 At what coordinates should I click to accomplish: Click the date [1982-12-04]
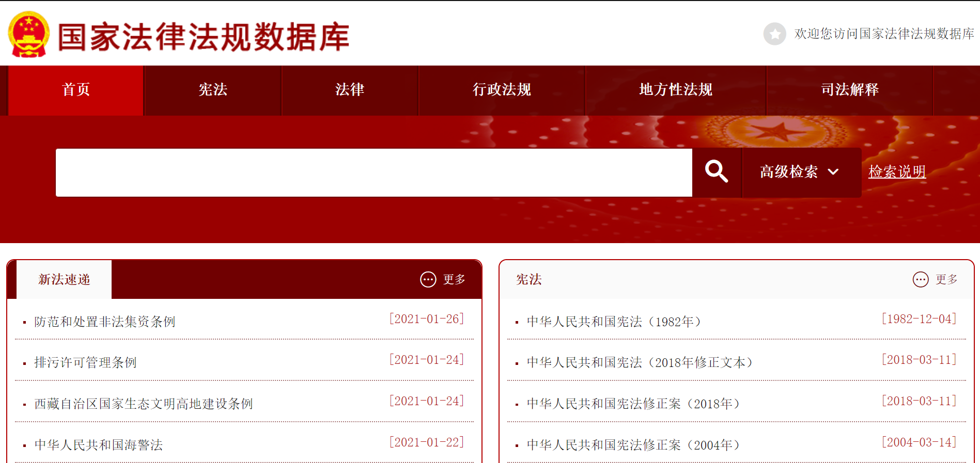(919, 319)
